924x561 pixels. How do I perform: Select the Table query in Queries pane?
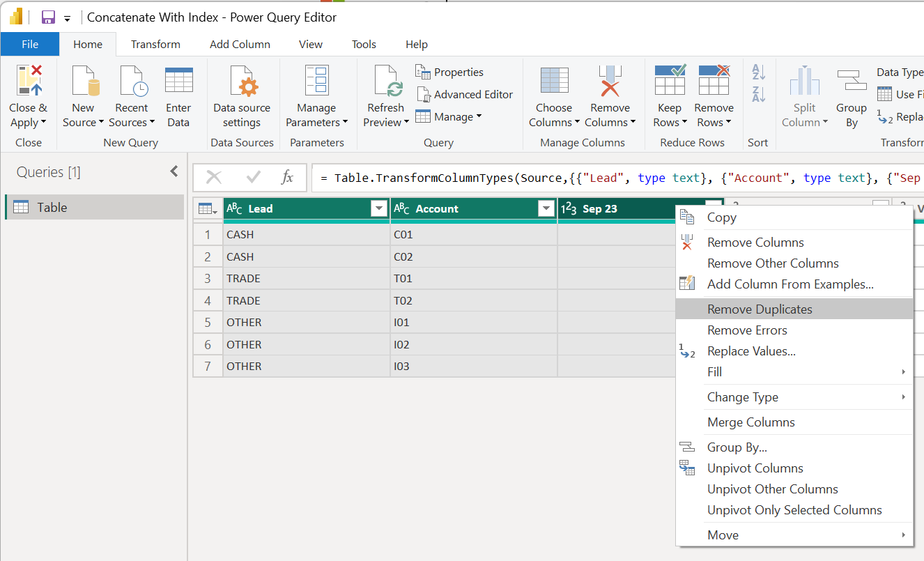pos(95,207)
